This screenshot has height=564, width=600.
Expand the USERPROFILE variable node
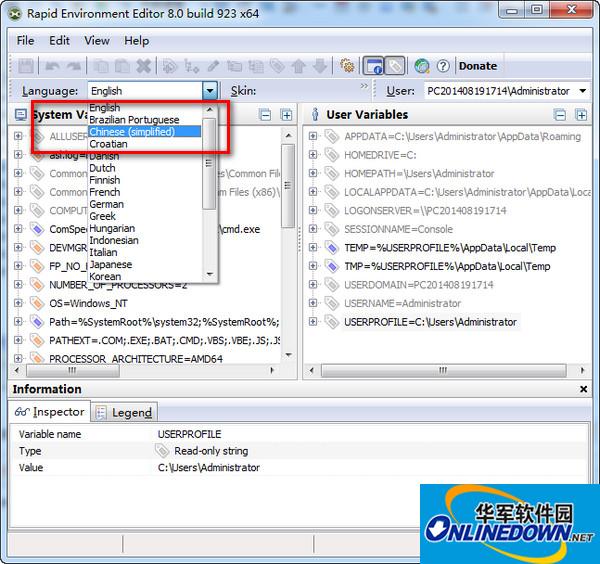313,322
